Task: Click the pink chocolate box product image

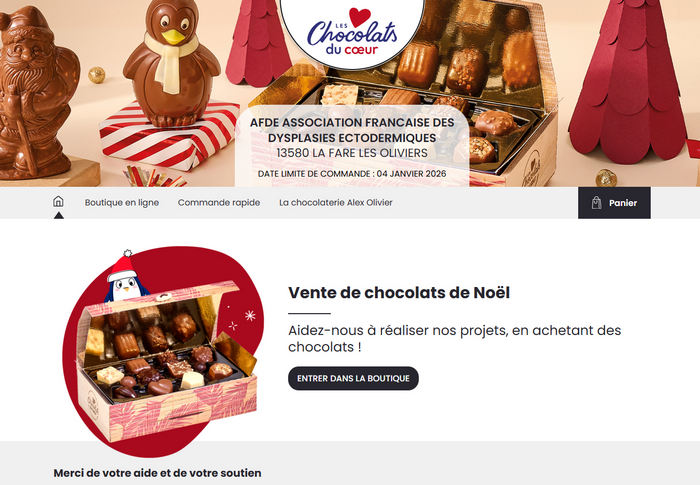Action: [x=167, y=361]
